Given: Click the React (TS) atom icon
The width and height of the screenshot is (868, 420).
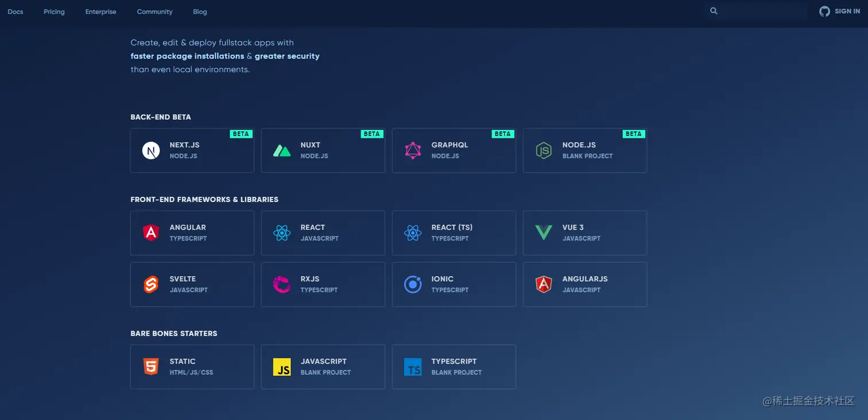Looking at the screenshot, I should [413, 232].
